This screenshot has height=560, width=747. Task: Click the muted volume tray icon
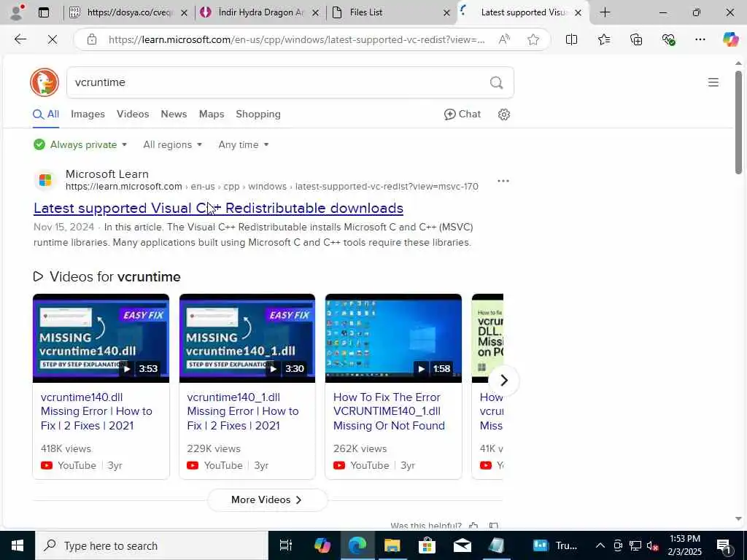point(652,545)
